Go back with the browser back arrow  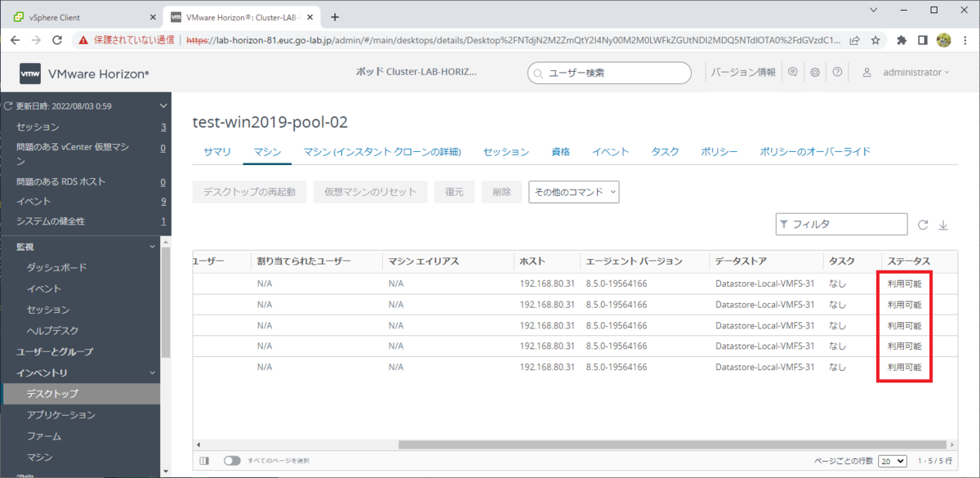click(14, 39)
